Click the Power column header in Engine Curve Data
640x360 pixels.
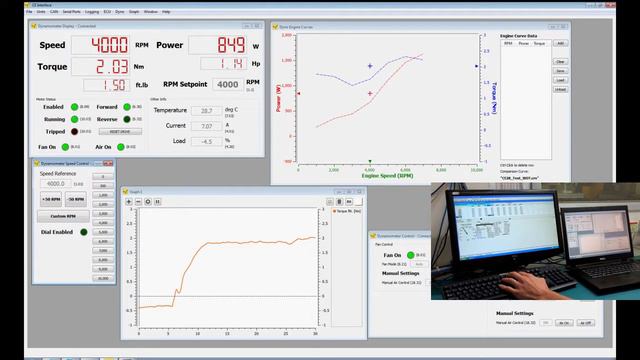(524, 43)
